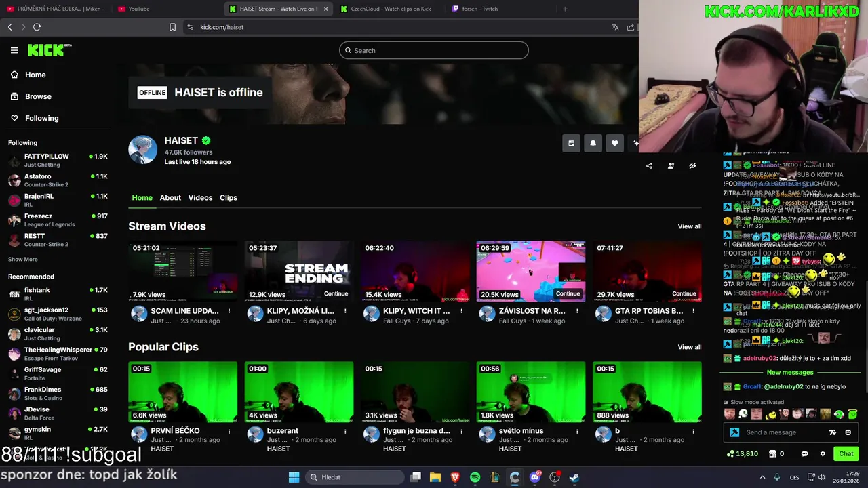Open fishtank recommended channel
Image resolution: width=868 pixels, height=488 pixels.
(x=58, y=293)
